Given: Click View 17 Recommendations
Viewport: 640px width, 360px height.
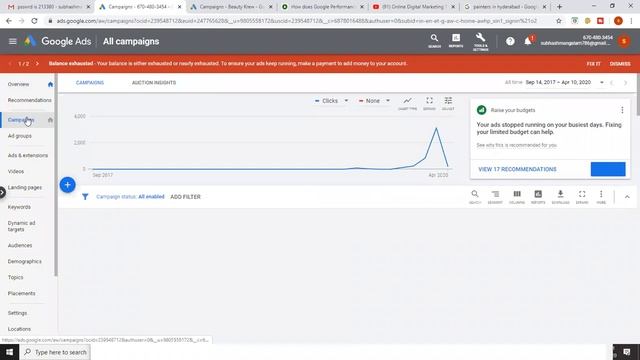Looking at the screenshot, I should (x=517, y=169).
